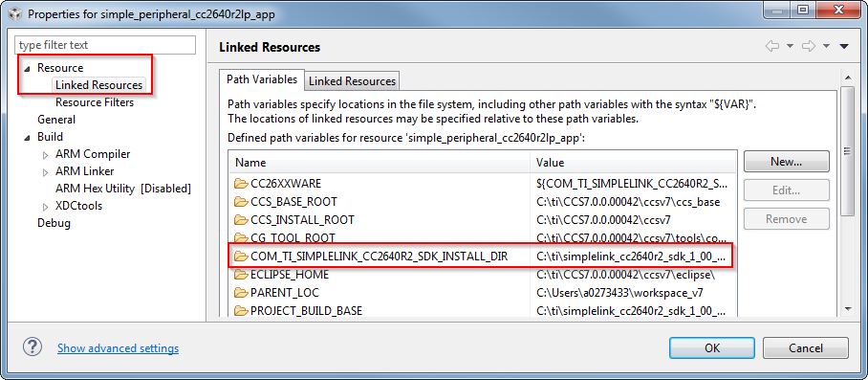Expand the ARM Linker node
This screenshot has height=380, width=868.
tap(45, 171)
